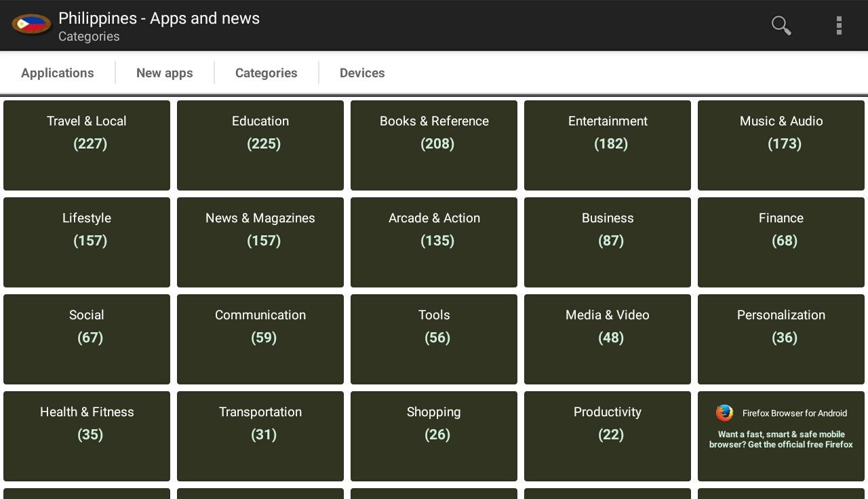Browse Media & Video apps
This screenshot has height=499, width=868.
point(608,339)
